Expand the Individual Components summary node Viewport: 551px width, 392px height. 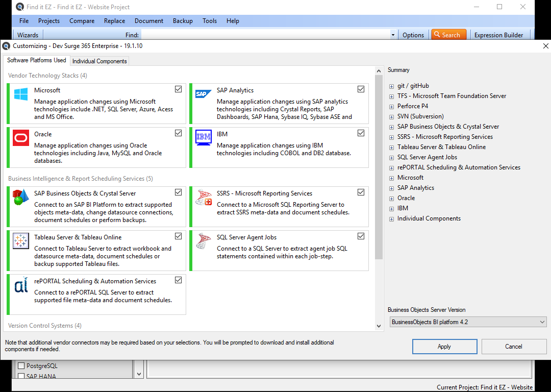coord(391,219)
